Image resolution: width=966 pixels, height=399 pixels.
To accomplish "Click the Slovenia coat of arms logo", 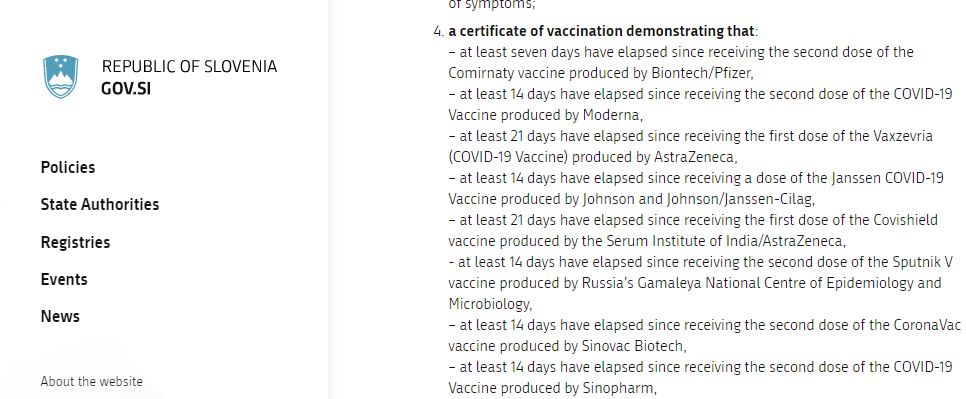I will pos(60,76).
